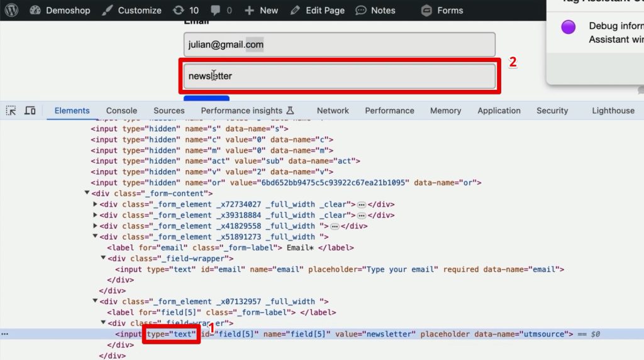Switch to the Security tab
644x360 pixels.
tap(552, 111)
